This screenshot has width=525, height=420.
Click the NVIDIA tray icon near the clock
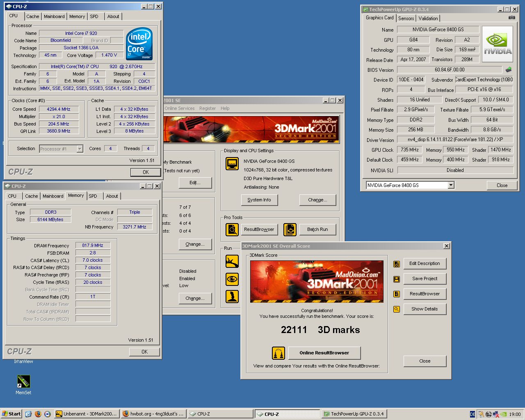[x=503, y=414]
